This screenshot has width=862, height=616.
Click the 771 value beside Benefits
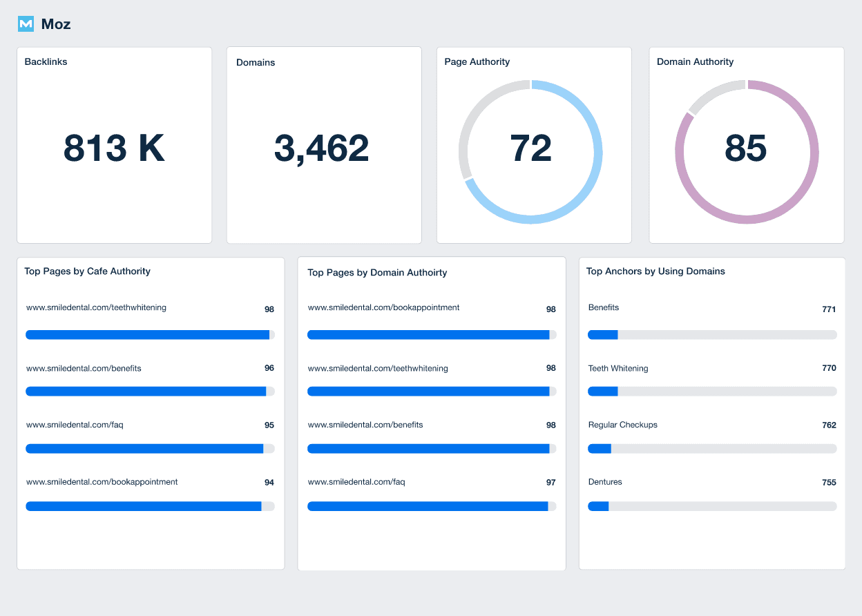(x=829, y=309)
